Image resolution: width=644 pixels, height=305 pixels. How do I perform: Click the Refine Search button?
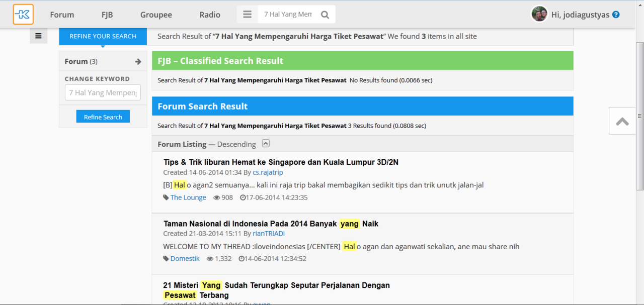[103, 117]
